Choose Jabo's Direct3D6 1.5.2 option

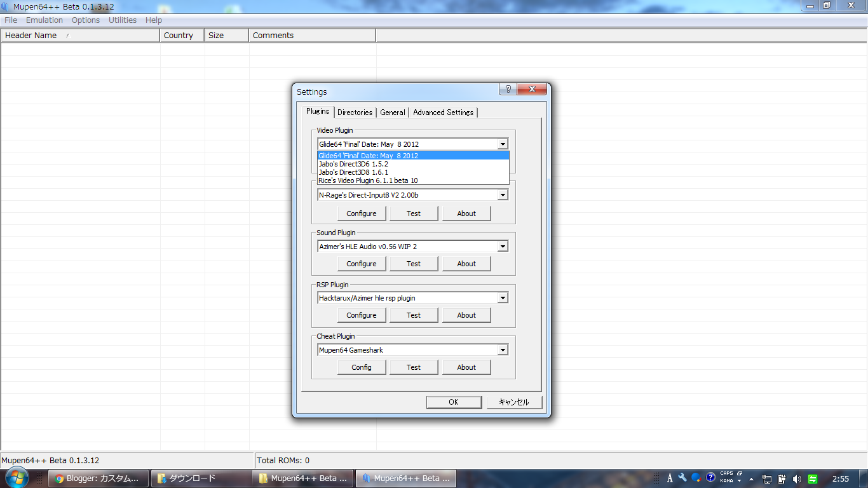(x=414, y=164)
